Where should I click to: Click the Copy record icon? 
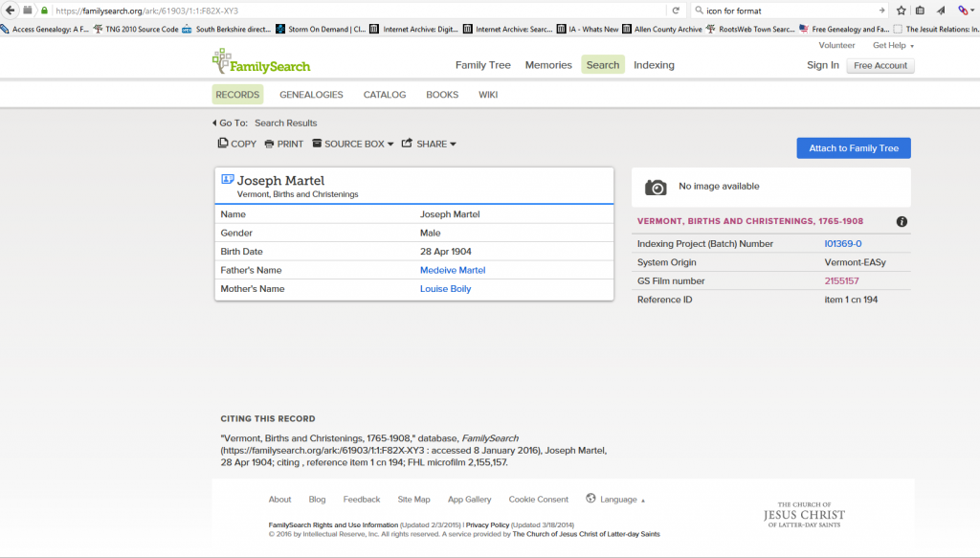[222, 144]
